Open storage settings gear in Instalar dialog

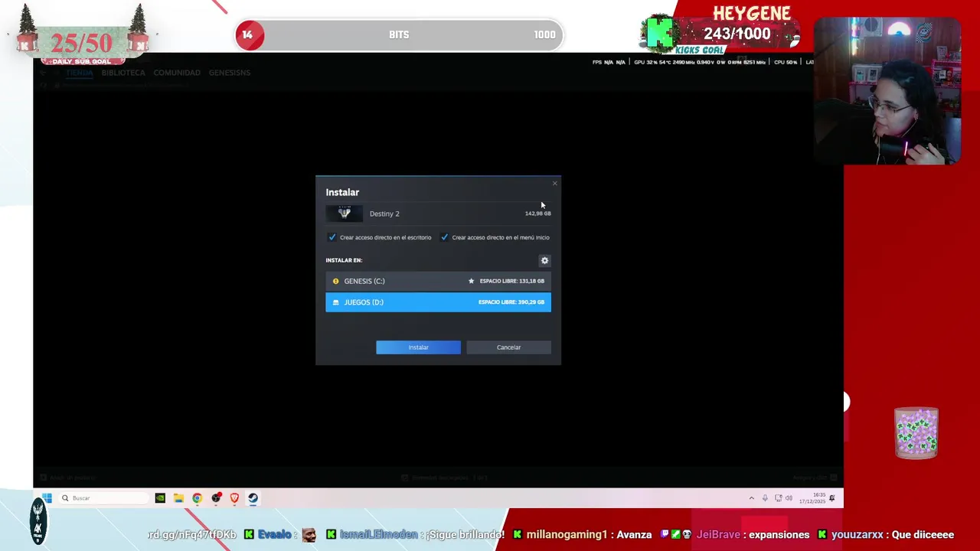(544, 260)
